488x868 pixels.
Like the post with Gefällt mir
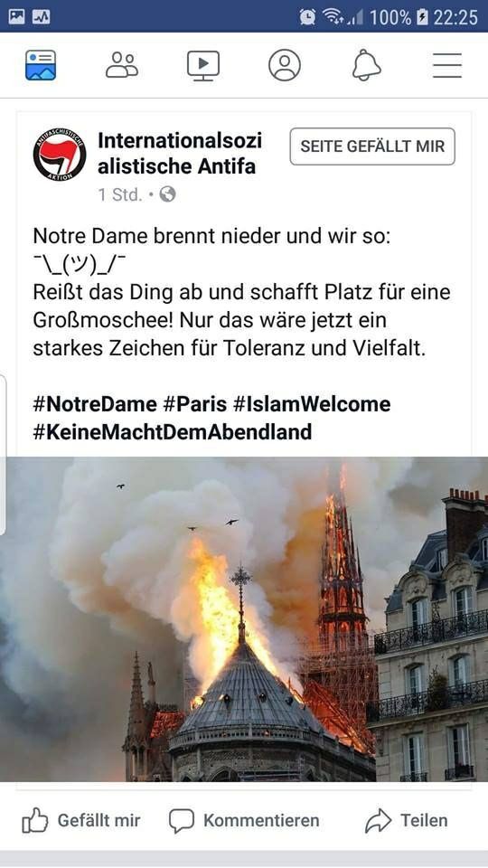coord(81,820)
